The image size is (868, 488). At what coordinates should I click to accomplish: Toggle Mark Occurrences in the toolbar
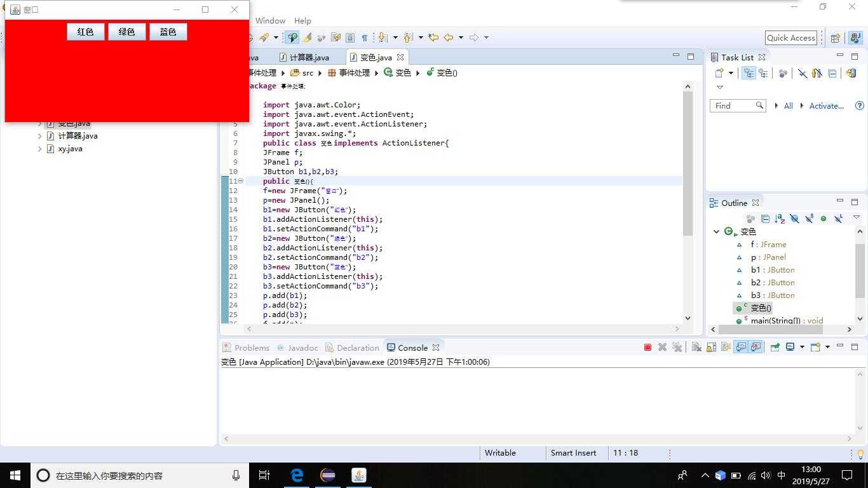tap(292, 37)
